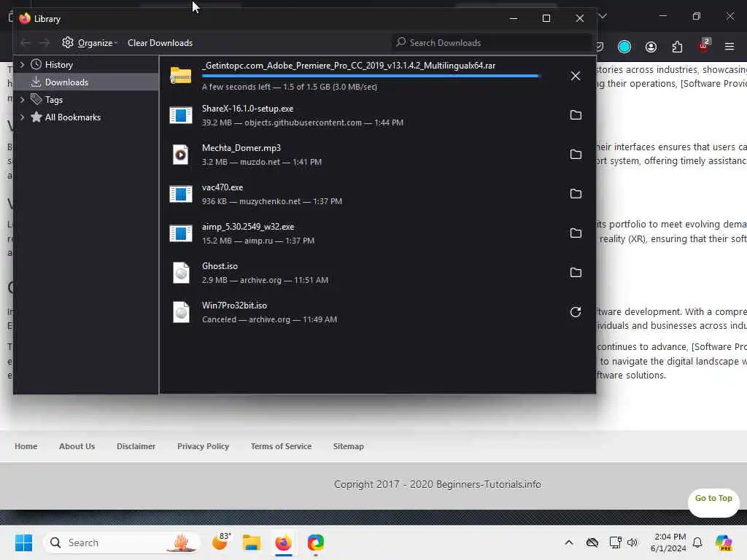
Task: Click the aimp exe installer file icon
Action: 181,233
